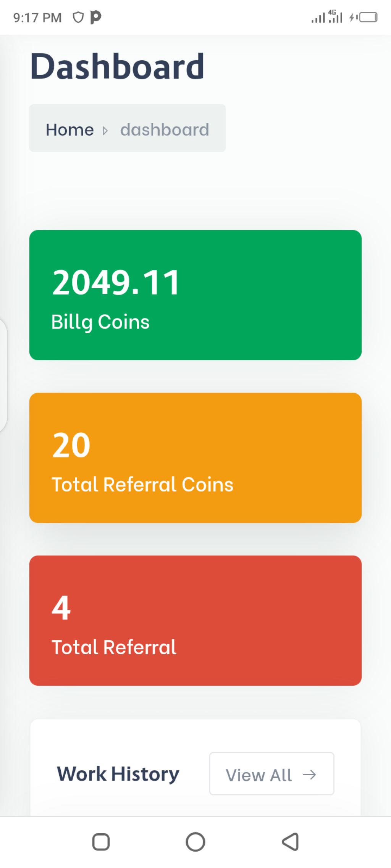Click the View All button
Image resolution: width=391 pixels, height=868 pixels.
[271, 774]
